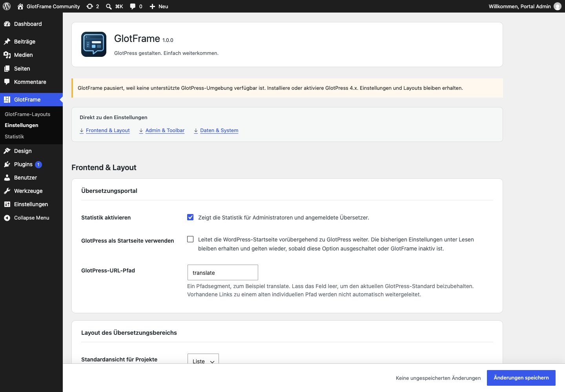Select the Einstellungen submenu under GlotFrame

pyautogui.click(x=22, y=125)
